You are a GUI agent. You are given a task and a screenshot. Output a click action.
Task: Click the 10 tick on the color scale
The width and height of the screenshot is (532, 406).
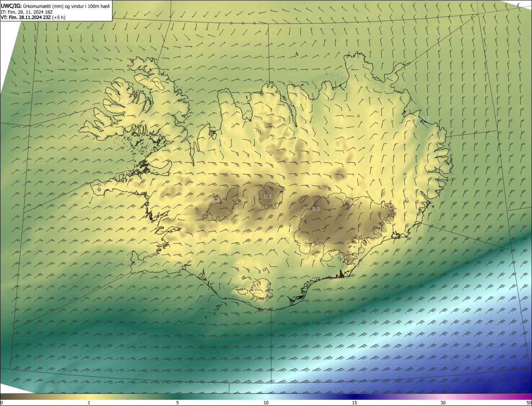266,403
